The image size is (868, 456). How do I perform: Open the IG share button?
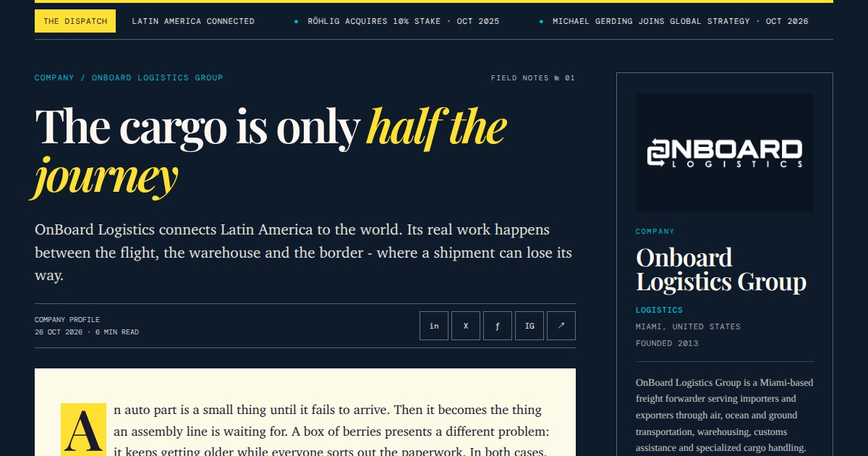pos(529,326)
